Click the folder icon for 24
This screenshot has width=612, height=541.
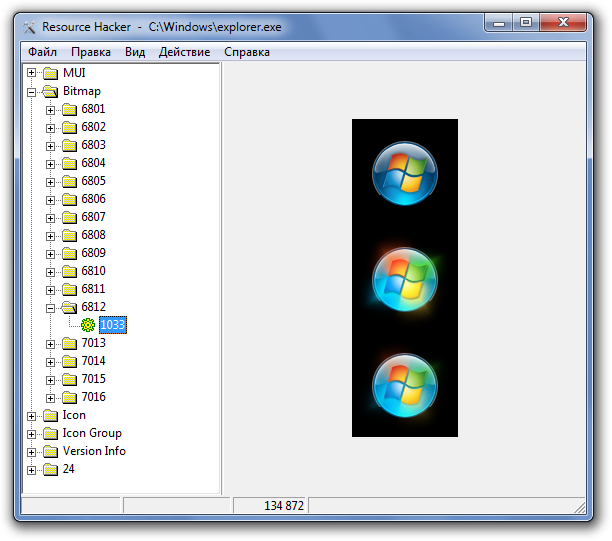tap(50, 469)
